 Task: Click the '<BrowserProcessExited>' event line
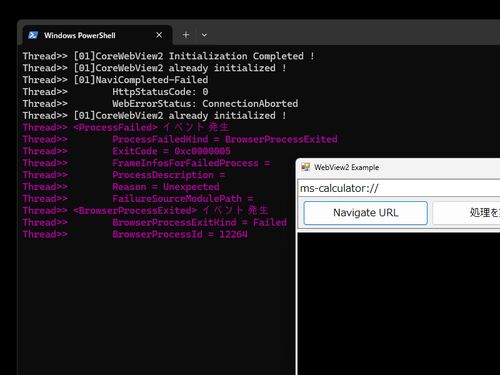(x=146, y=211)
